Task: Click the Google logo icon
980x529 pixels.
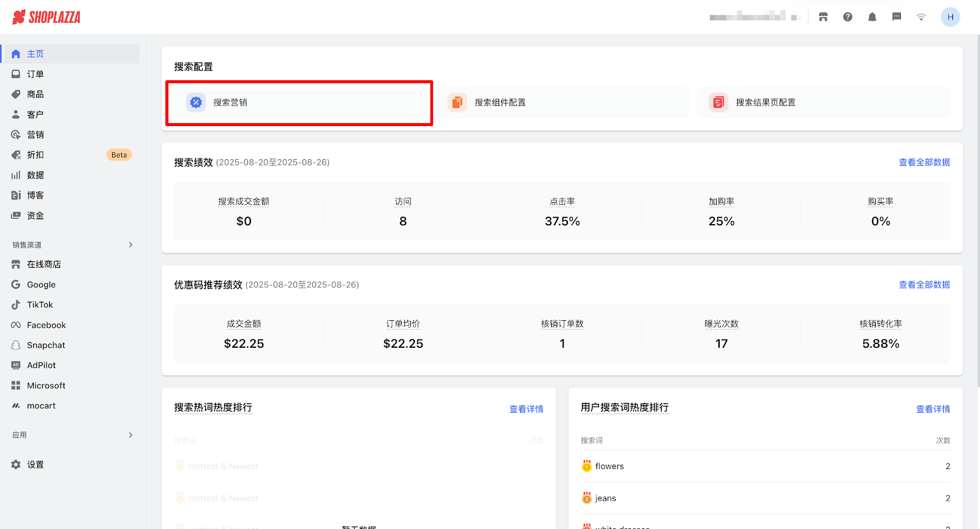Action: 16,285
